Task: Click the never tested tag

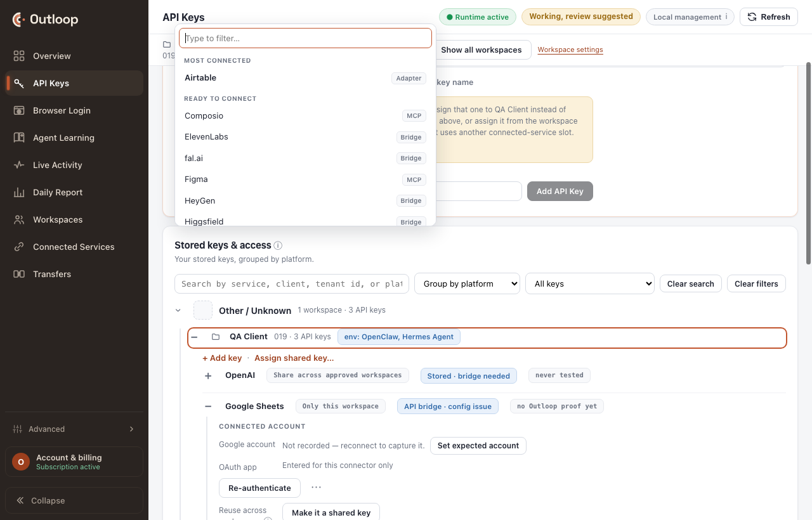Action: 560,375
